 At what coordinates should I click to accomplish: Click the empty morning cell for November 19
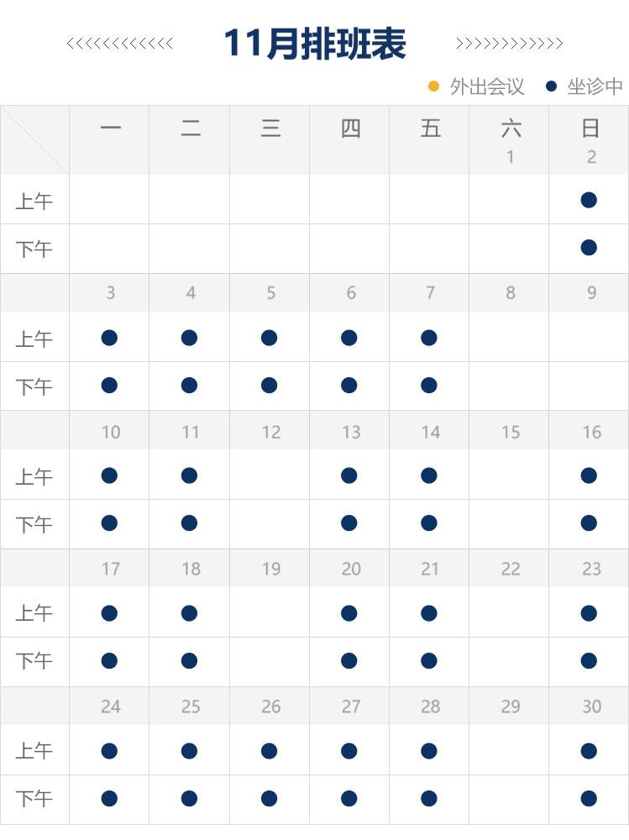[x=270, y=613]
